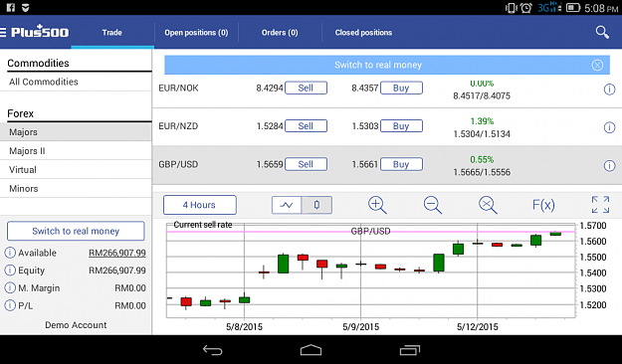622x364 pixels.
Task: Click the 5/8/2015 chart date label
Action: [245, 327]
